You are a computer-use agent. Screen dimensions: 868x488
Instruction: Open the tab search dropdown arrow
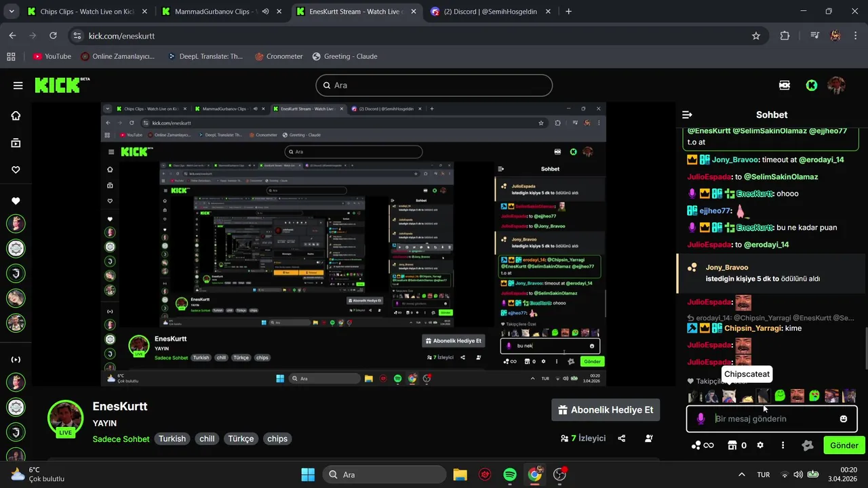click(12, 12)
